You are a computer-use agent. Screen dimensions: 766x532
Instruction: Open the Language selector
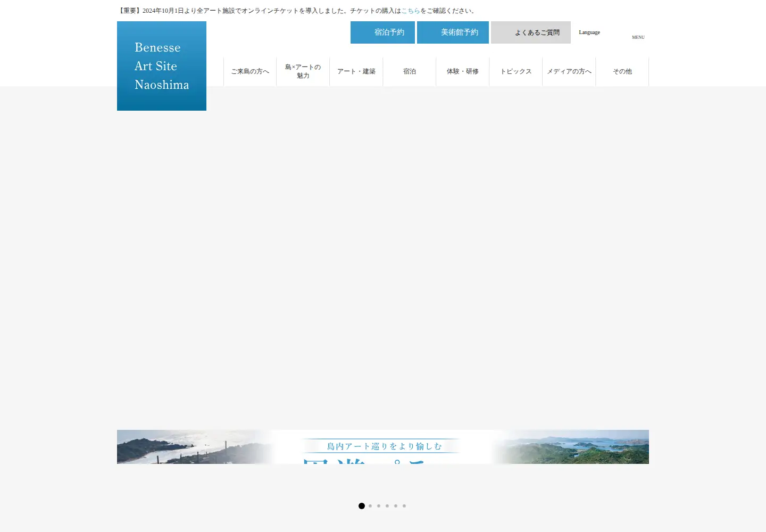pos(589,32)
